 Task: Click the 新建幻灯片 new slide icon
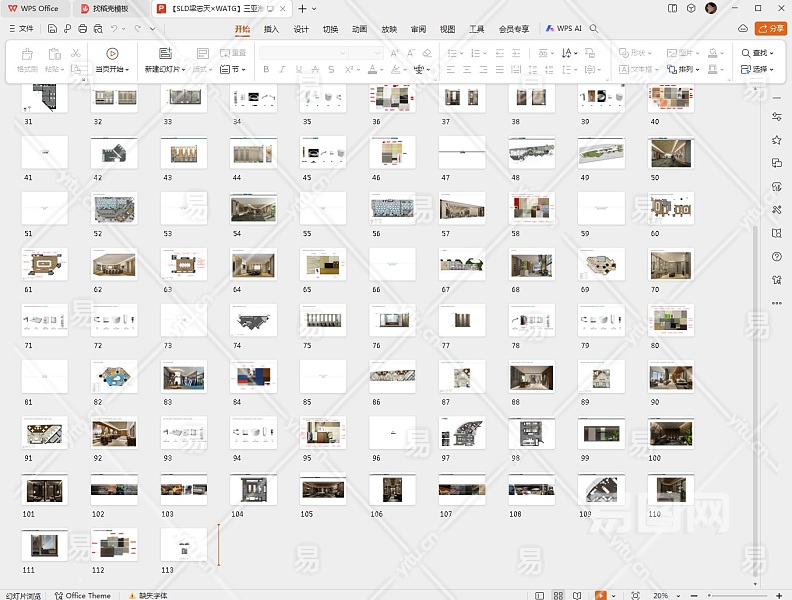click(165, 53)
